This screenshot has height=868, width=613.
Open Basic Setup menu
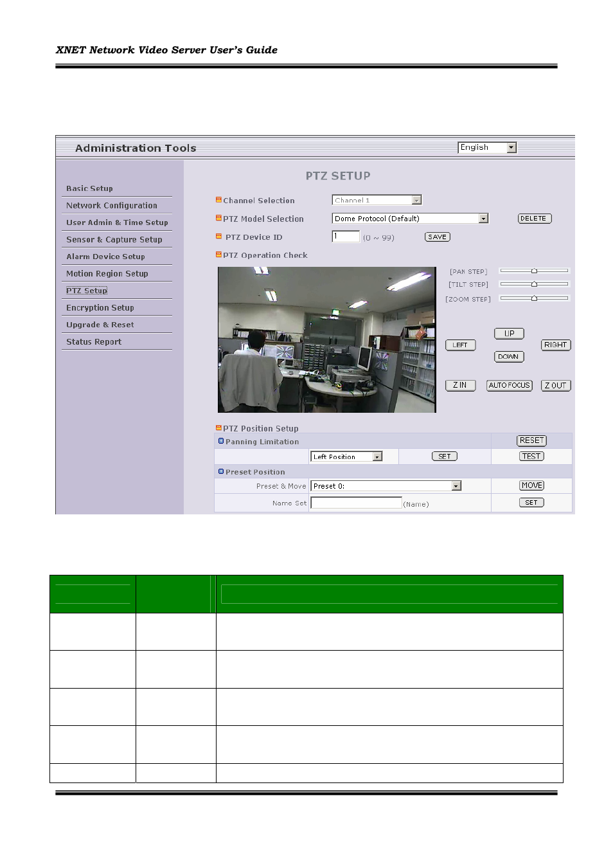(x=89, y=188)
